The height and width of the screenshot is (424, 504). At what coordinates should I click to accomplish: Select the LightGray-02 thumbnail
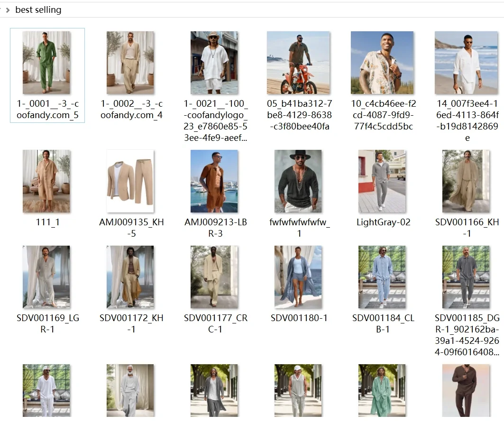tap(382, 181)
